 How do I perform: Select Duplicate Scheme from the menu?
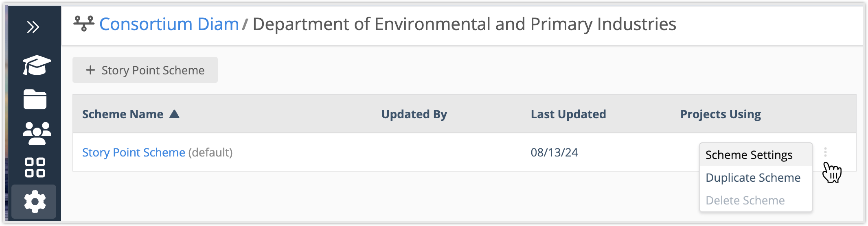pyautogui.click(x=753, y=178)
